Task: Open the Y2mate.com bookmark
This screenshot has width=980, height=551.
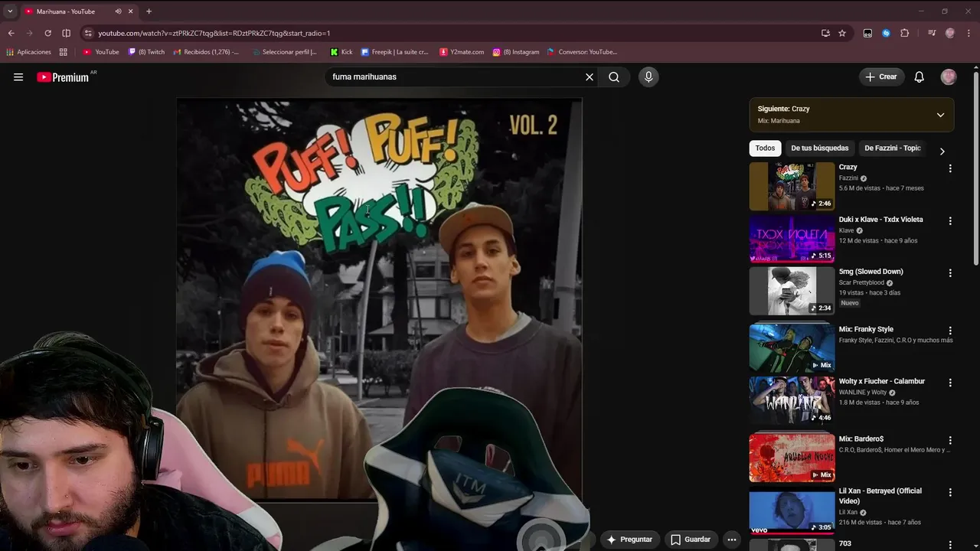Action: click(462, 52)
